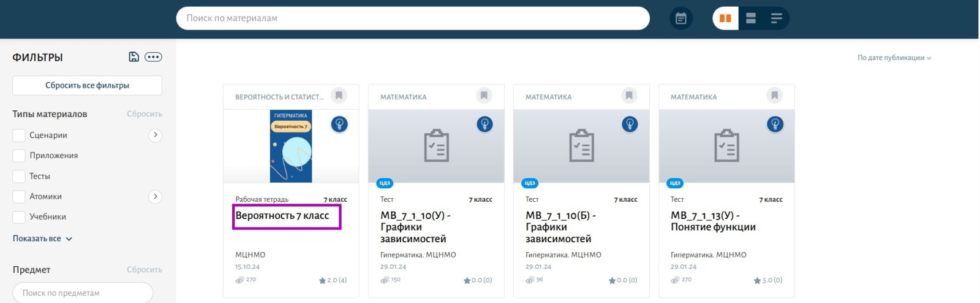980x303 pixels.
Task: Click views icon showing 150
Action: 385,280
